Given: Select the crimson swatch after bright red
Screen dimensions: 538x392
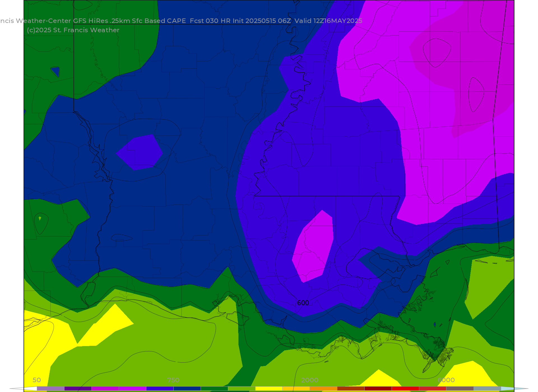Looking at the screenshot, I should [x=433, y=389].
